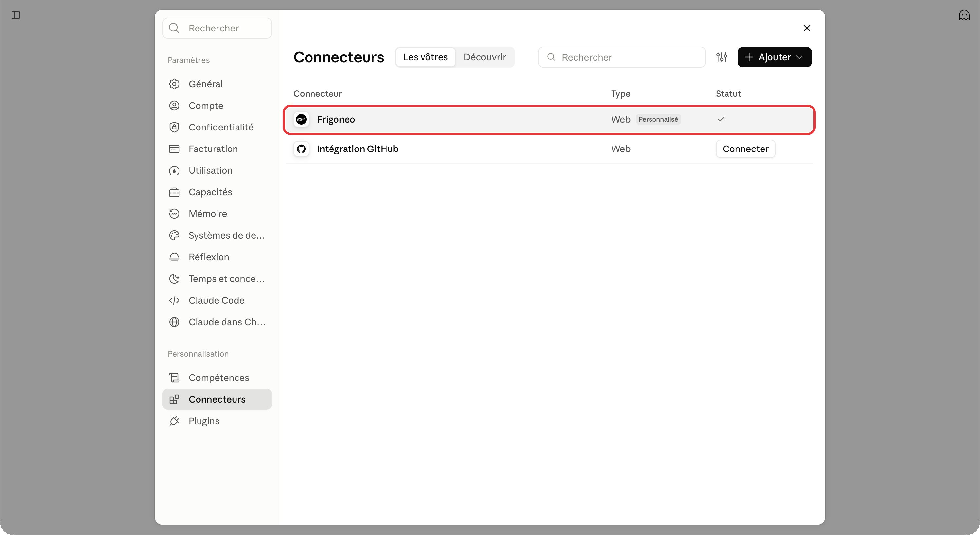Open Général settings via gear icon

174,84
